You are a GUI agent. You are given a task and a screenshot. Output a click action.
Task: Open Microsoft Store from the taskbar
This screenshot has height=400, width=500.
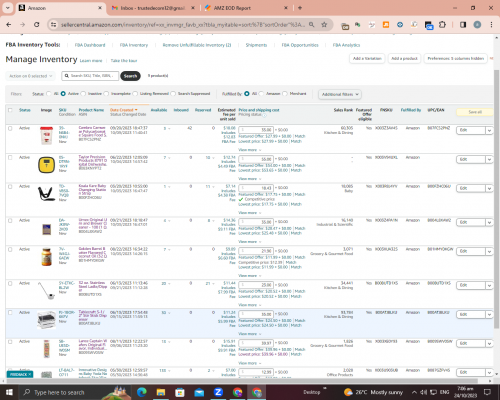tap(180, 392)
